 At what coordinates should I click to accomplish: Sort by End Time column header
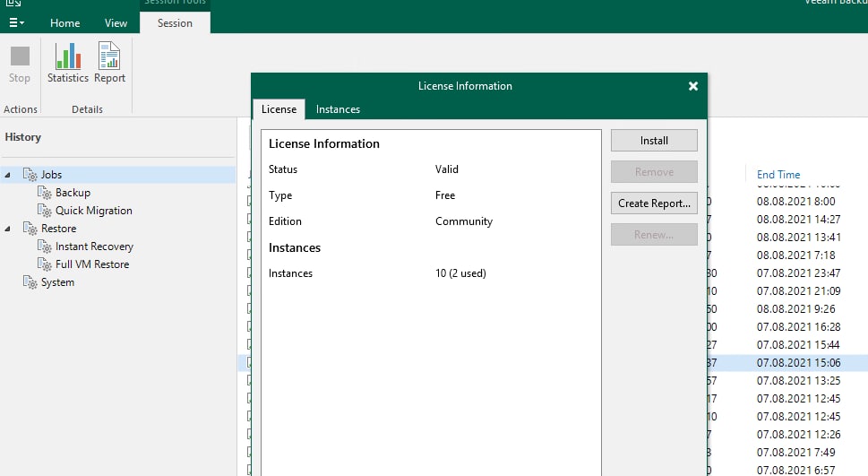(x=778, y=175)
